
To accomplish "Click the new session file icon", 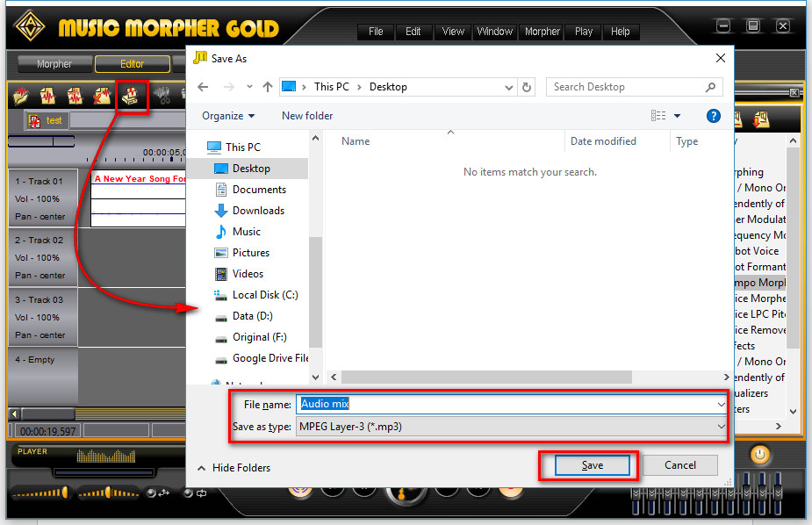I will point(47,96).
